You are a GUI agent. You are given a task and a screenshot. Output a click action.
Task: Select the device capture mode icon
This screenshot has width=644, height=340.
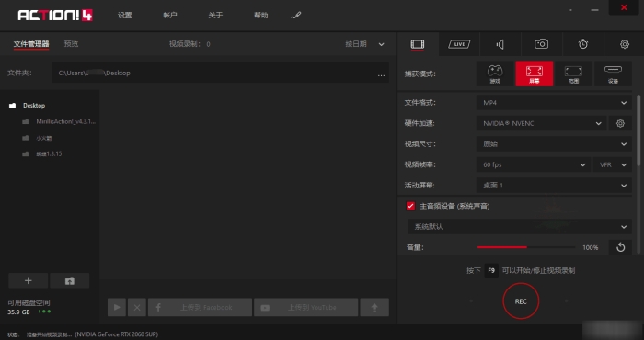coord(613,74)
